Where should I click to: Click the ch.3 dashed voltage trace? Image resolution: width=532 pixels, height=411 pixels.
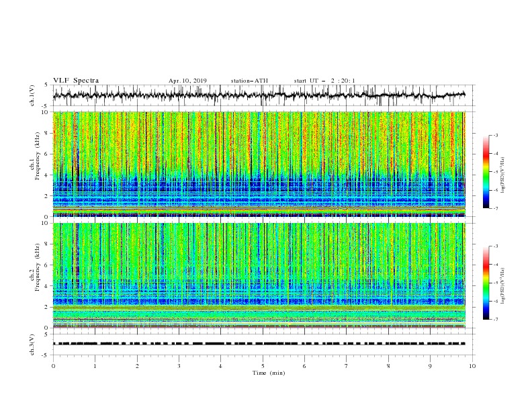click(x=259, y=344)
